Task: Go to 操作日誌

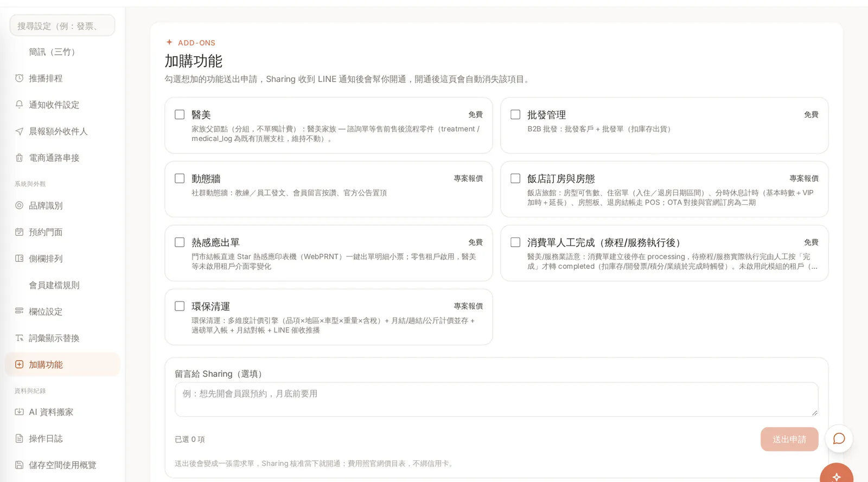Action: point(62,438)
